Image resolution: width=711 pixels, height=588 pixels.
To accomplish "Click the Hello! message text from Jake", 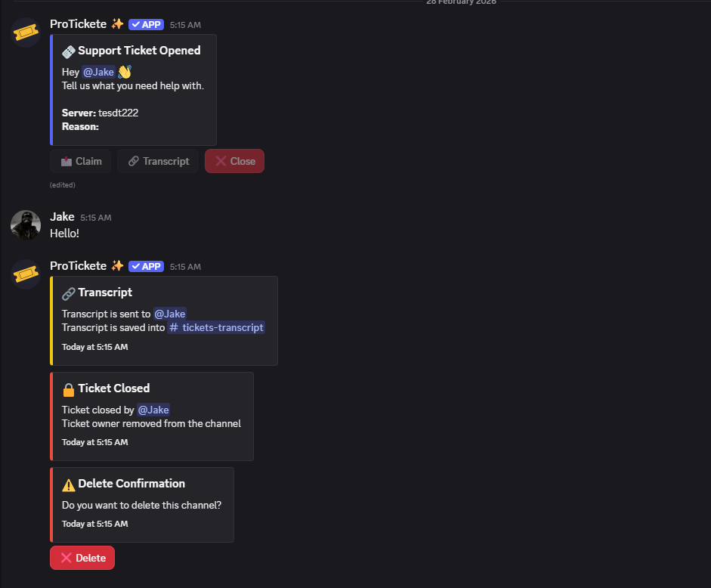I will click(x=64, y=234).
